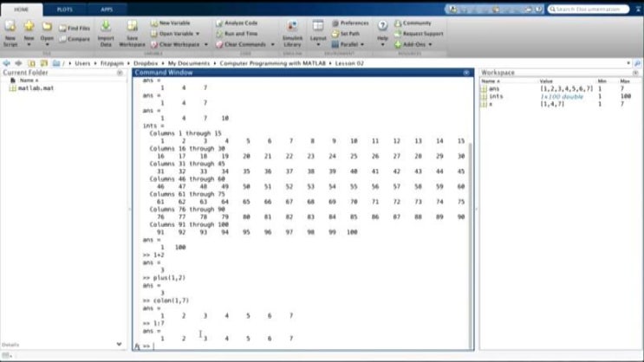644x362 pixels.
Task: Open Command Window actions menu
Action: (466, 73)
